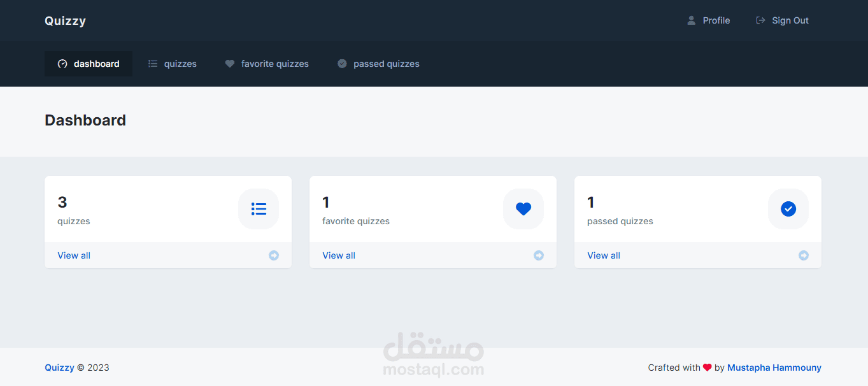Click View all under passed quizzes card
Screen dimensions: 868x386
[x=604, y=255]
